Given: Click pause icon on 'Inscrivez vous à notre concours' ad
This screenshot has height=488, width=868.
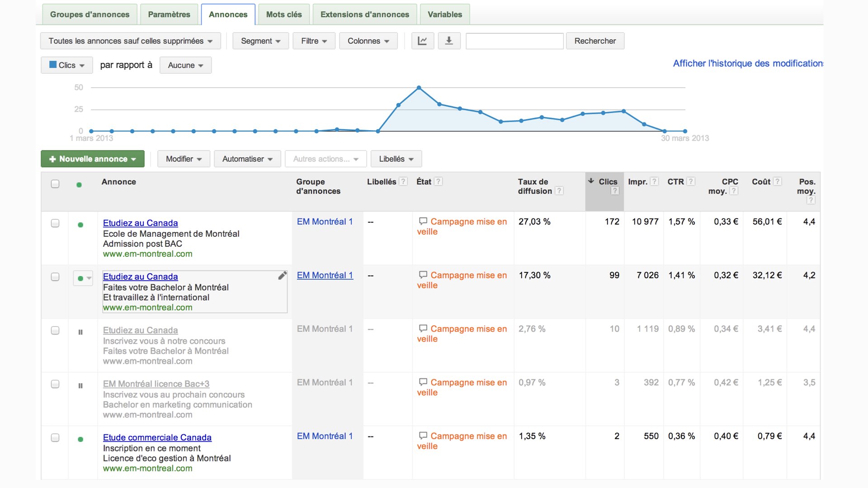Looking at the screenshot, I should (80, 332).
